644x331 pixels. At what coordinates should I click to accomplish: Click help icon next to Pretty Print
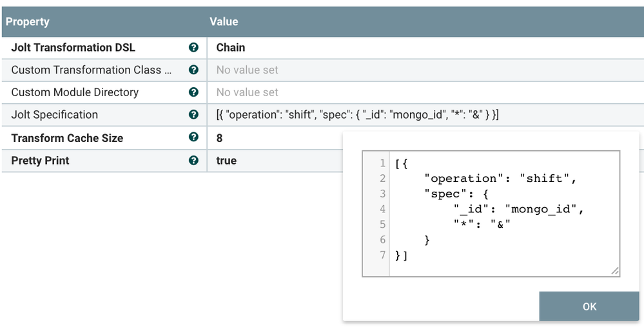[x=193, y=161]
